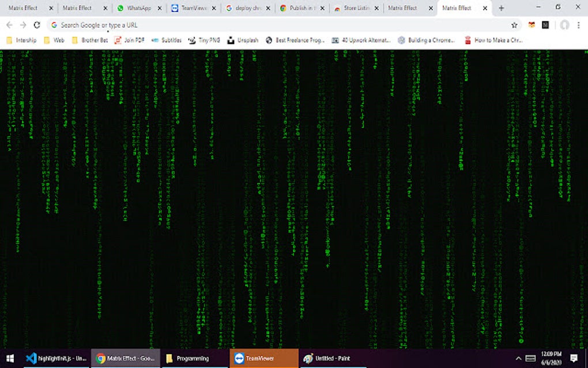
Task: Reload the Matrix Effect page
Action: [36, 25]
